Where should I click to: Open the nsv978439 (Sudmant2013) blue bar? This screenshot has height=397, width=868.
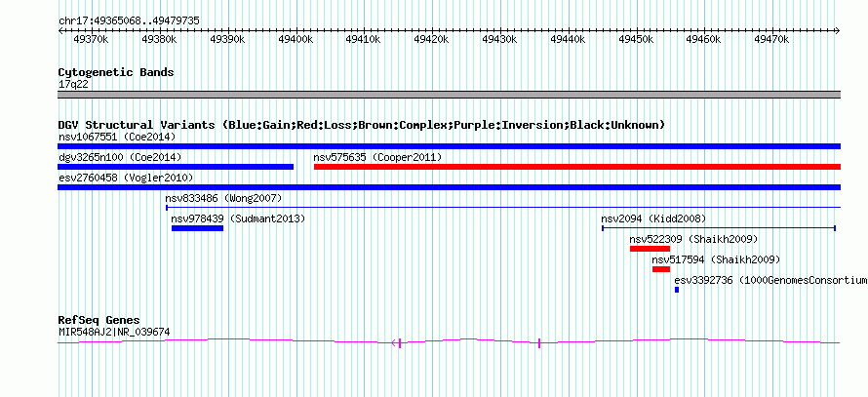click(x=198, y=228)
